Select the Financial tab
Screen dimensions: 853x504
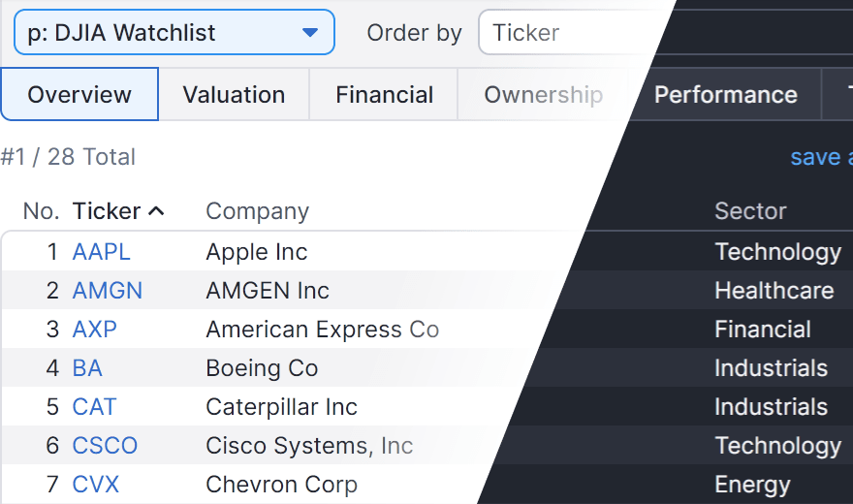384,95
